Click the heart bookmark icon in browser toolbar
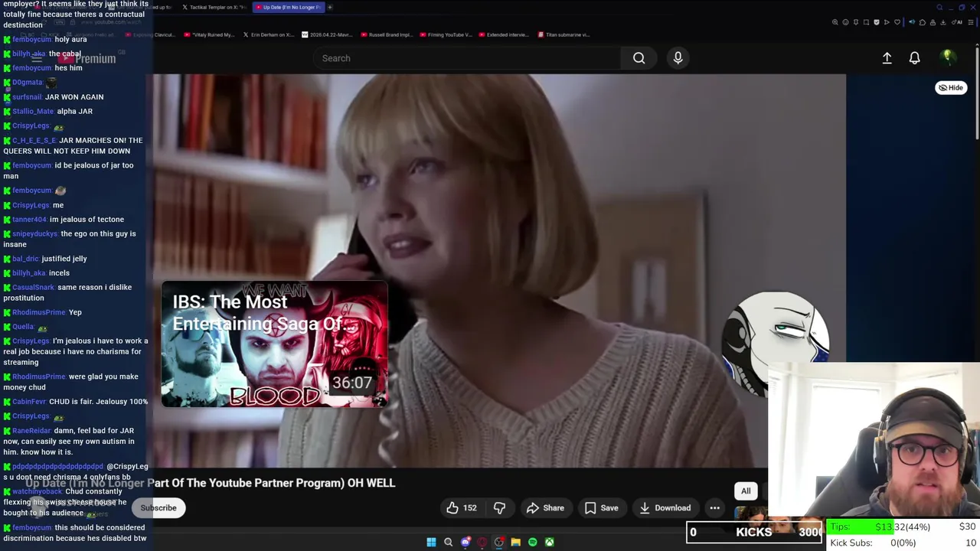This screenshot has width=980, height=551. tap(897, 22)
